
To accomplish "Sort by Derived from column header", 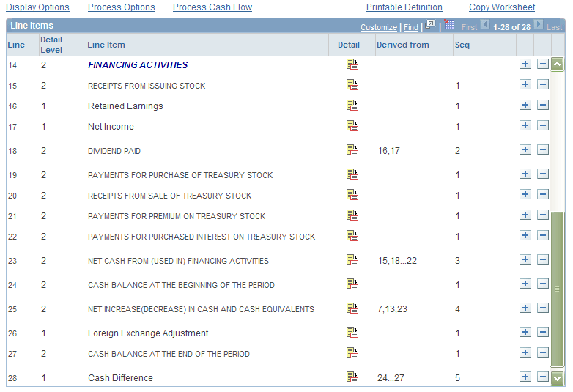I will (x=403, y=45).
